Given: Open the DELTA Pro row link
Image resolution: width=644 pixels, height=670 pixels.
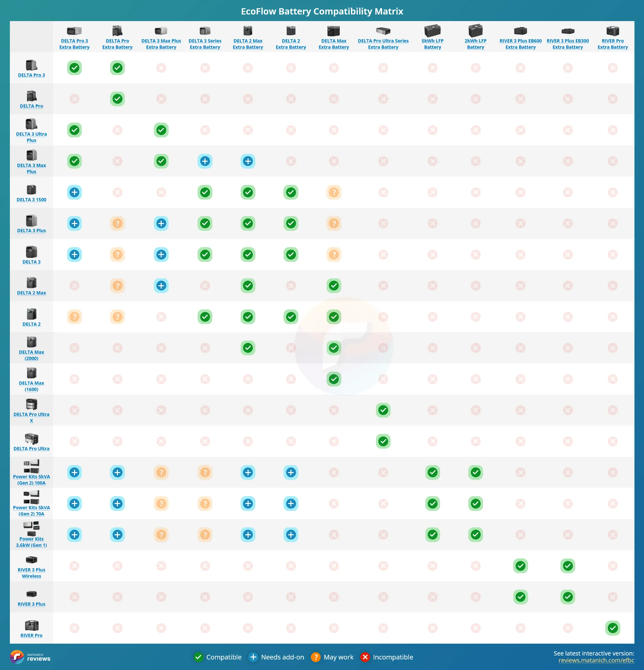Looking at the screenshot, I should tap(31, 106).
